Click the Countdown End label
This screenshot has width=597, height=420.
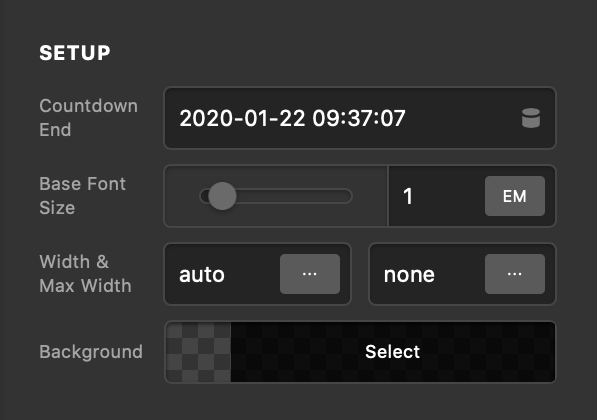click(88, 118)
